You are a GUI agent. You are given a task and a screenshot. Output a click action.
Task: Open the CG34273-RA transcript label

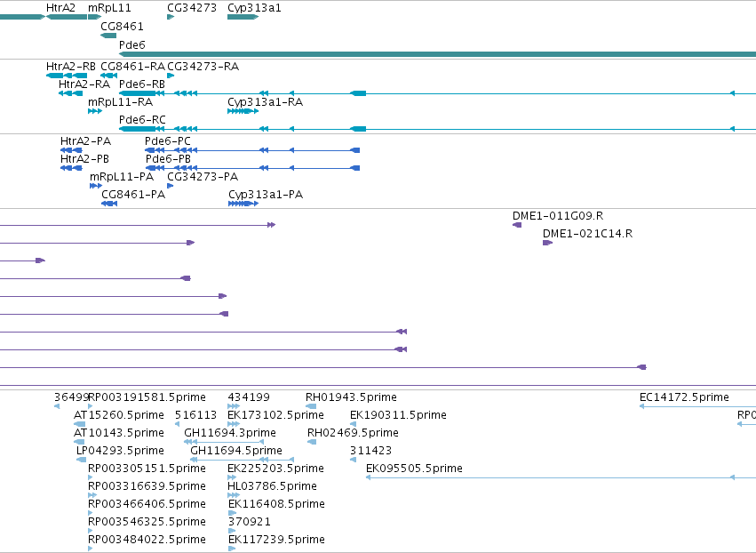tap(203, 66)
